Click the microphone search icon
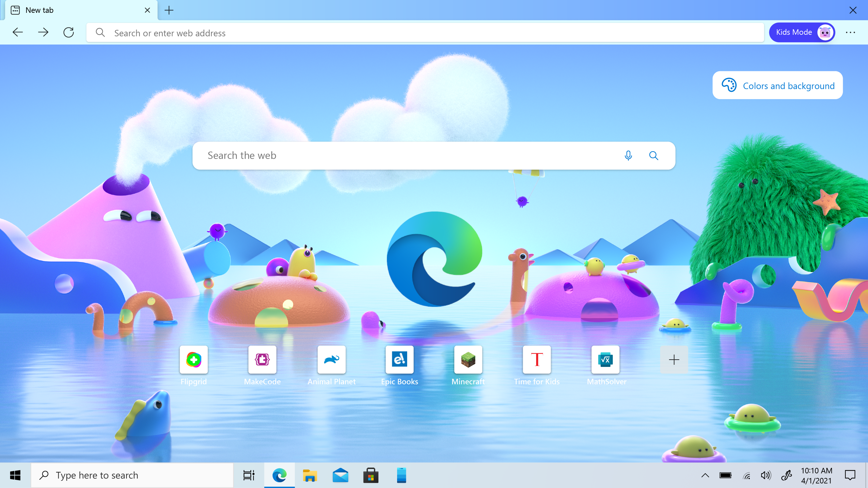The width and height of the screenshot is (868, 488). 628,155
